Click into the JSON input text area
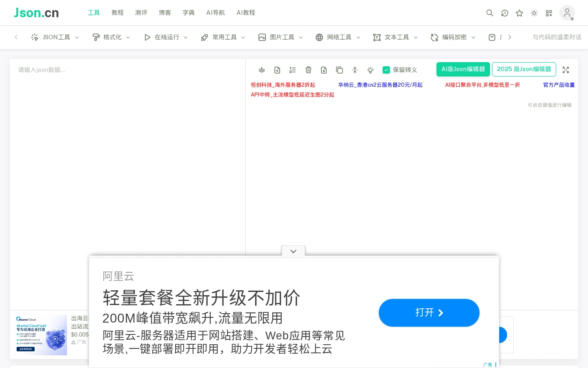Image resolution: width=588 pixels, height=368 pixels. pyautogui.click(x=127, y=184)
